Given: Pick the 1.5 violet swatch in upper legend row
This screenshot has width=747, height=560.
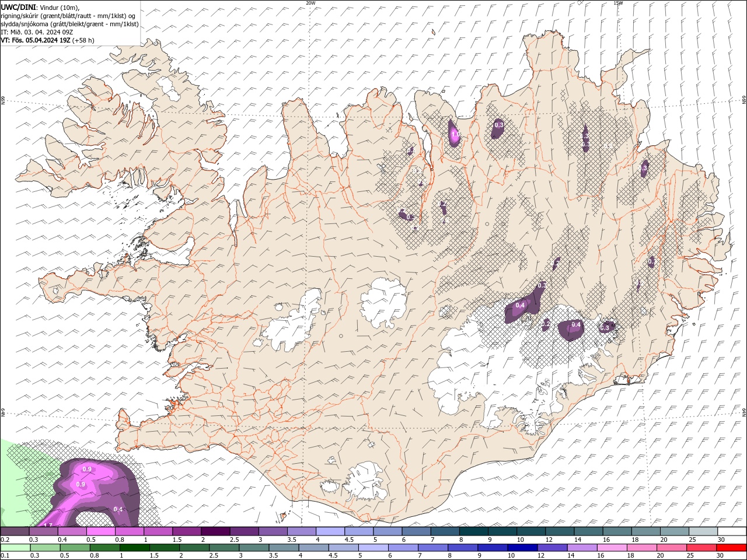Looking at the screenshot, I should [186, 531].
